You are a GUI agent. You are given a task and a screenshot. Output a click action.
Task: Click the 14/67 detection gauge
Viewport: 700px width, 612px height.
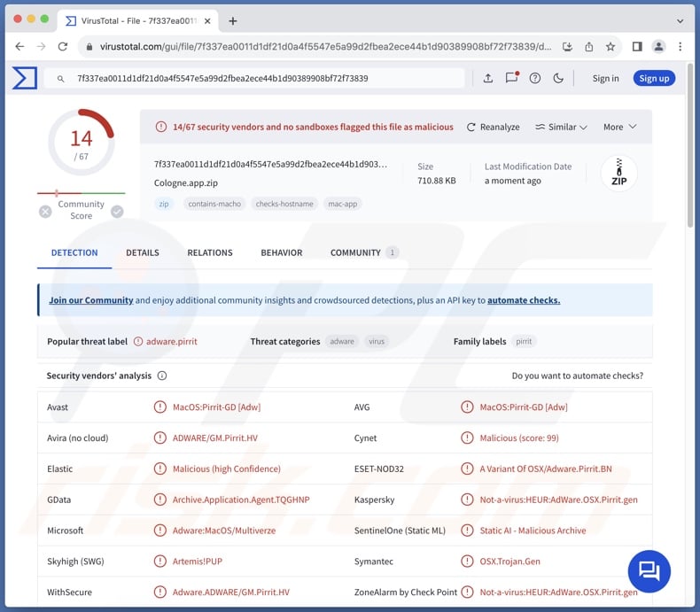pos(82,142)
